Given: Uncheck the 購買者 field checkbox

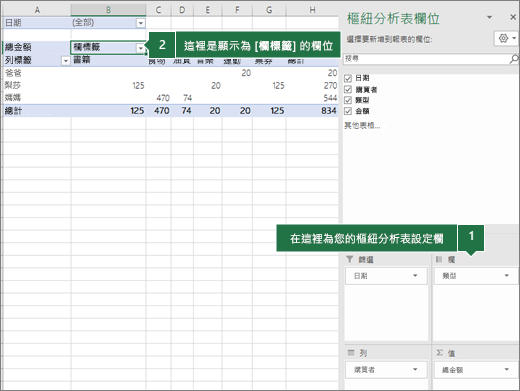Looking at the screenshot, I should [348, 89].
